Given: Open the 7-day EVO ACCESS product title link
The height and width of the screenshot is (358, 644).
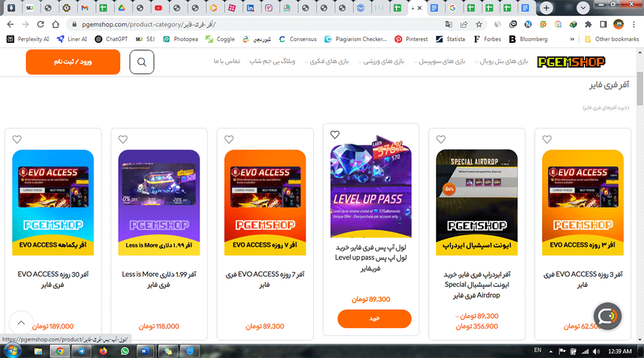Looking at the screenshot, I should [265, 279].
